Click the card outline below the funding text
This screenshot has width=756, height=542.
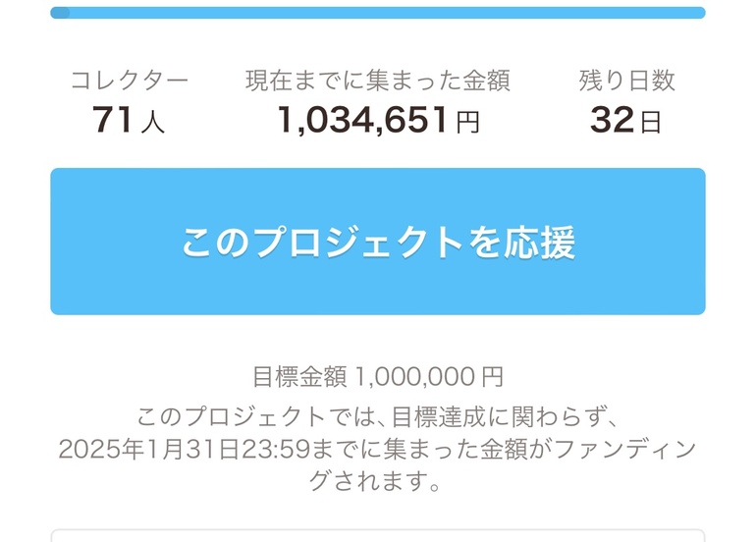point(377,533)
